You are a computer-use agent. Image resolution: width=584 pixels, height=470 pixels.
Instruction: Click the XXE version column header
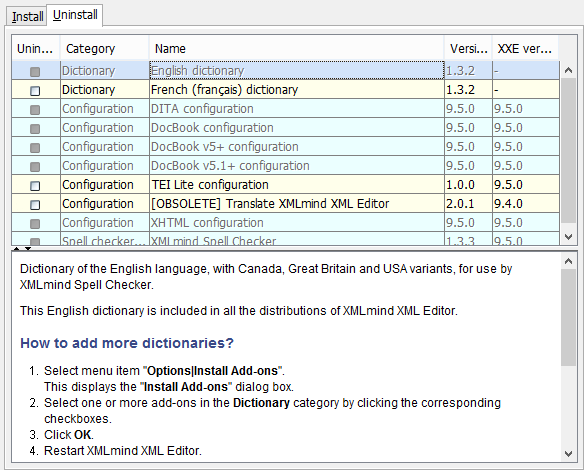525,49
